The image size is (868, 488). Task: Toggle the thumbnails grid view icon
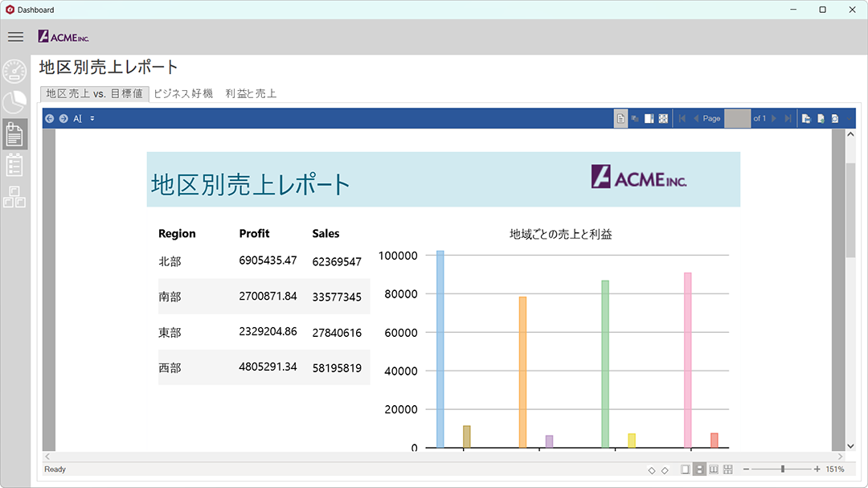click(663, 118)
